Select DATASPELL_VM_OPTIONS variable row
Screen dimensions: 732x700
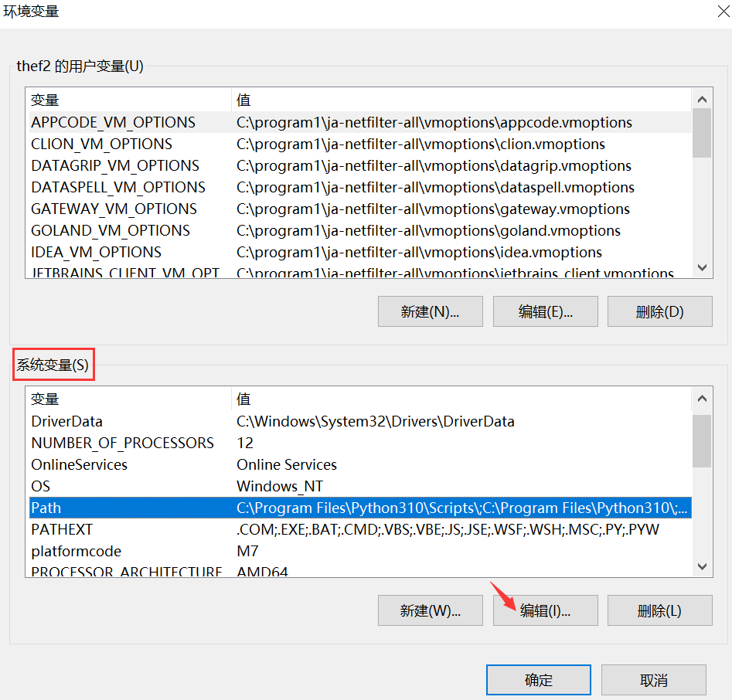click(x=360, y=187)
